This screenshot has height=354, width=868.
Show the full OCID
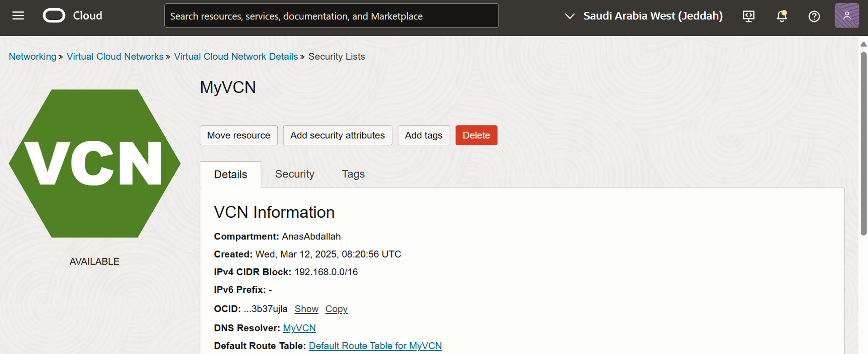tap(306, 309)
